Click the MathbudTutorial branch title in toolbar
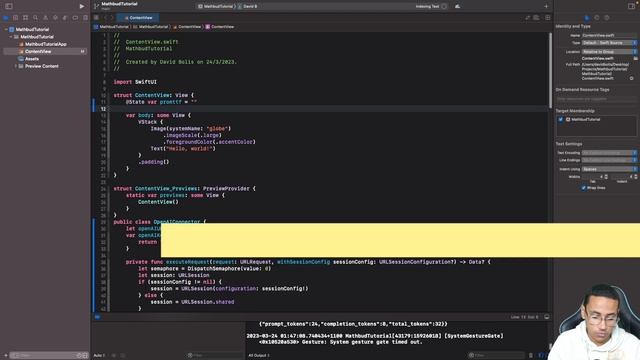The width and height of the screenshot is (640, 360). (x=119, y=4)
